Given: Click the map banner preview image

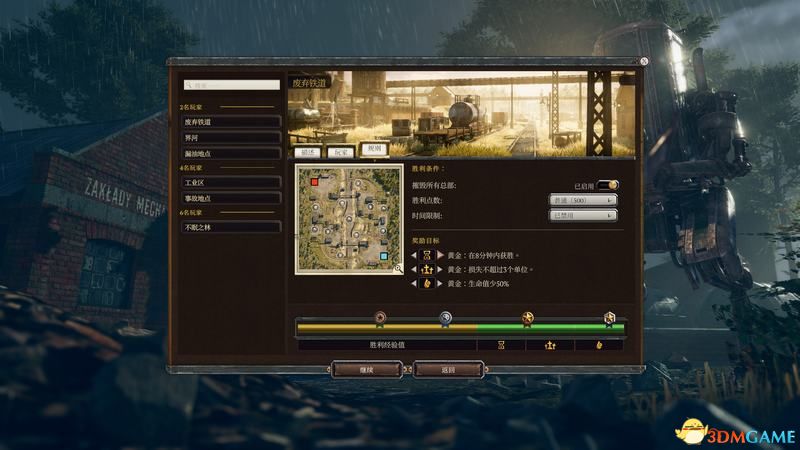Looking at the screenshot, I should pyautogui.click(x=462, y=114).
